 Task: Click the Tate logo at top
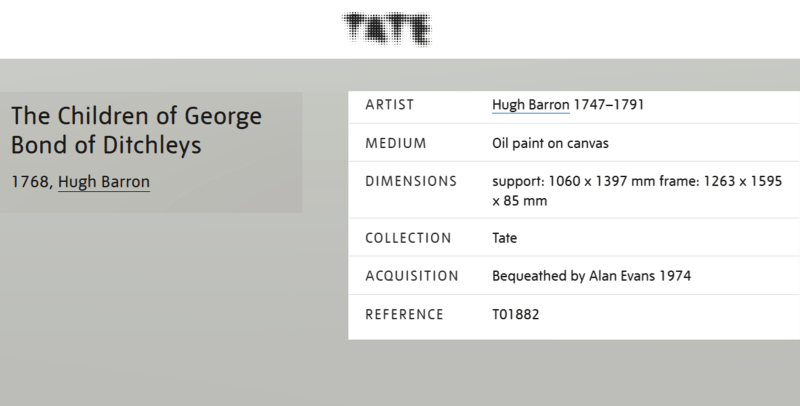pyautogui.click(x=386, y=28)
